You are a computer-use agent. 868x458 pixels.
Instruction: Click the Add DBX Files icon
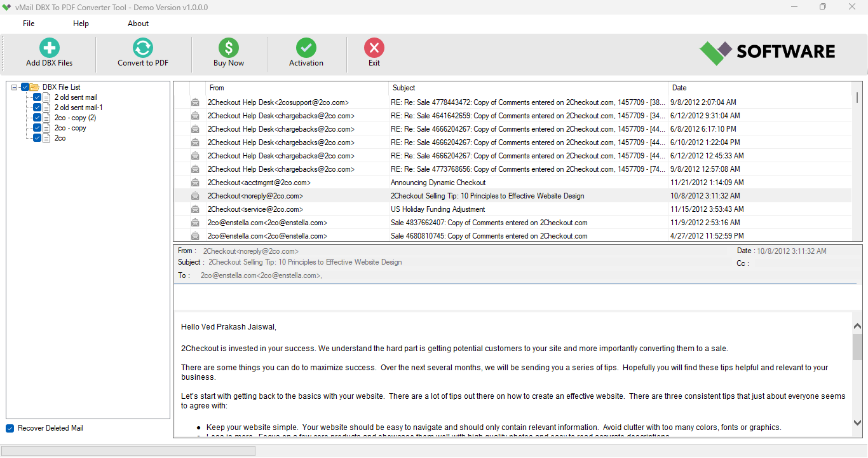click(x=49, y=48)
